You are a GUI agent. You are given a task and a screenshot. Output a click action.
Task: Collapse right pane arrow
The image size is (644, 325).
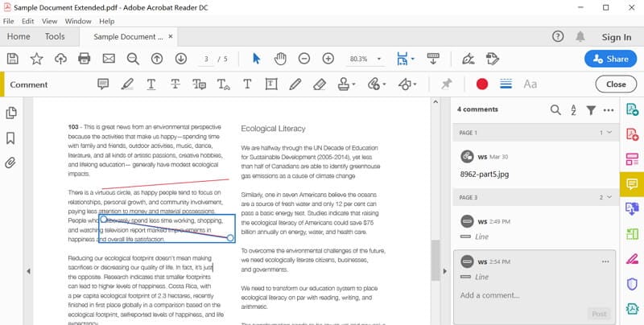[444, 271]
